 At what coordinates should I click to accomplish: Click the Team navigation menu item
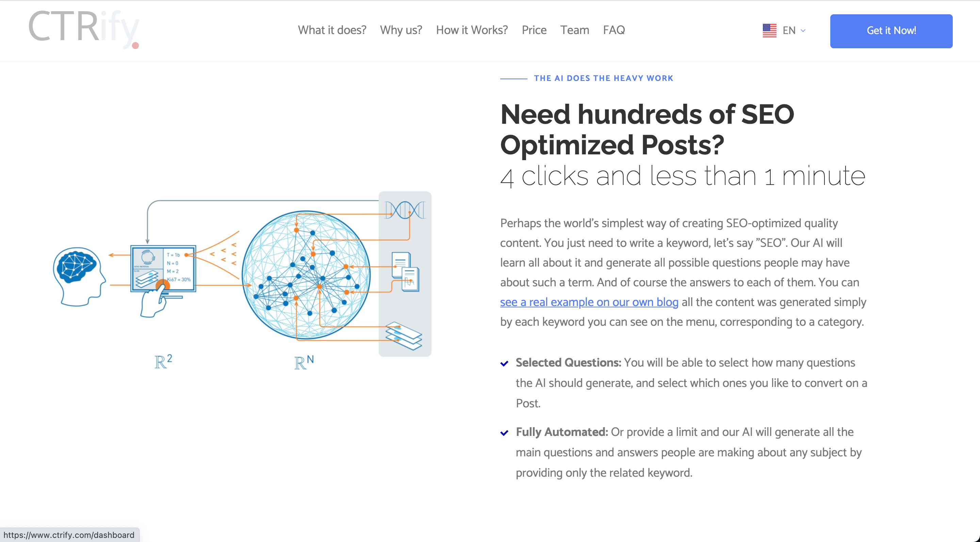pyautogui.click(x=575, y=30)
